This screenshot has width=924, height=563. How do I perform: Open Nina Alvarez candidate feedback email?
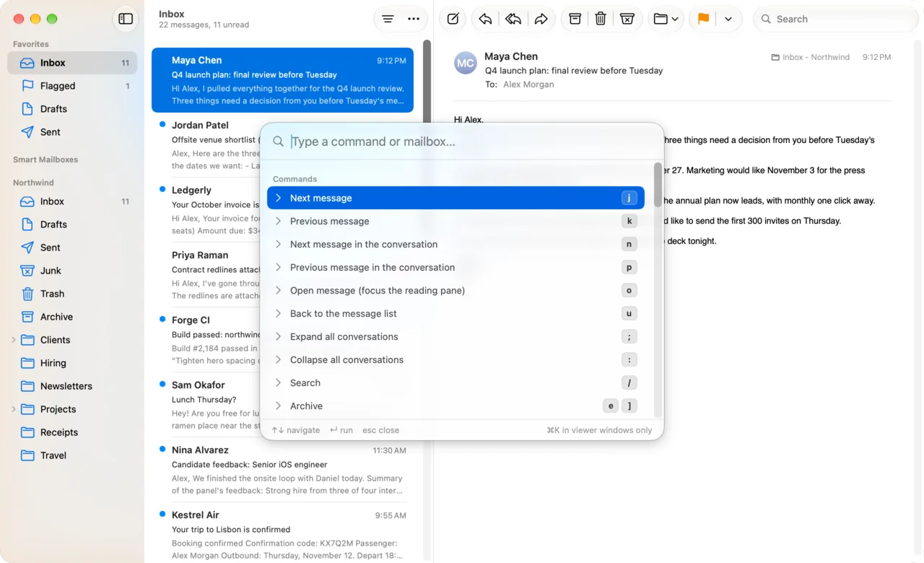(282, 470)
